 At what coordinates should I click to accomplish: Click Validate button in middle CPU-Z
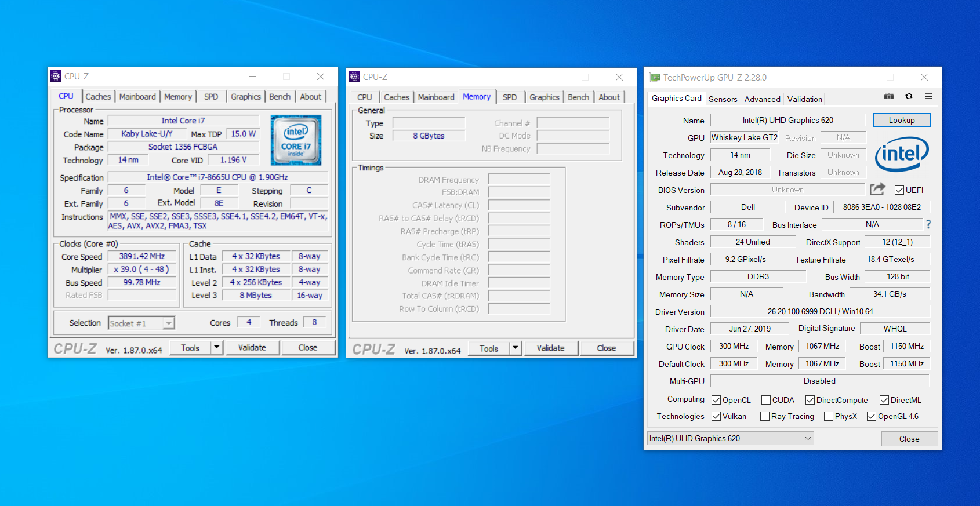[x=551, y=348]
